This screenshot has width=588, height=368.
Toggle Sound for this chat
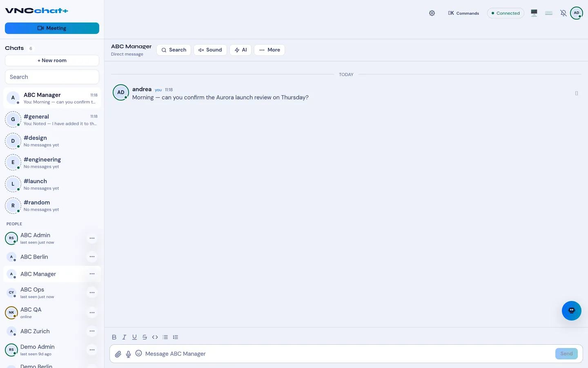click(210, 50)
